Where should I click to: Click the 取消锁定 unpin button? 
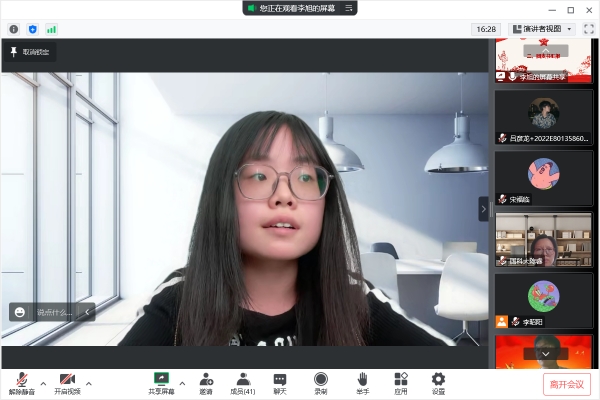coord(30,52)
